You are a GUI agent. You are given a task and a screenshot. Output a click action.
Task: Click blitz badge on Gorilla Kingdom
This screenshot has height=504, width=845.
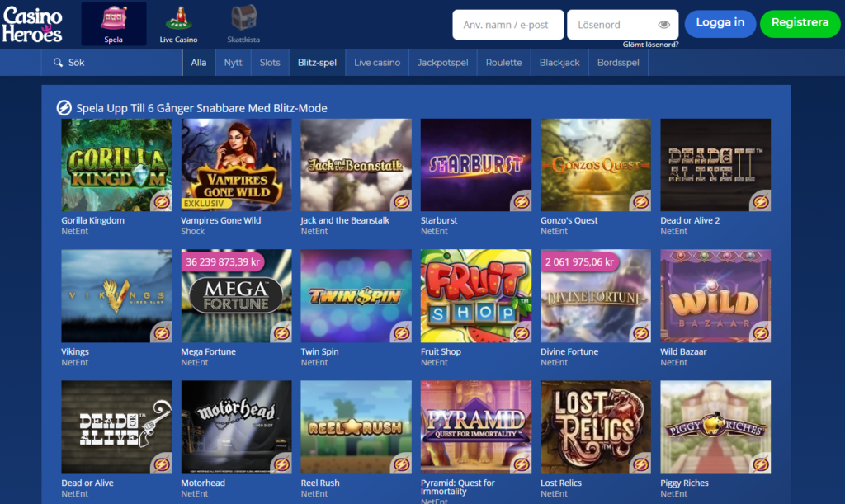[161, 201]
